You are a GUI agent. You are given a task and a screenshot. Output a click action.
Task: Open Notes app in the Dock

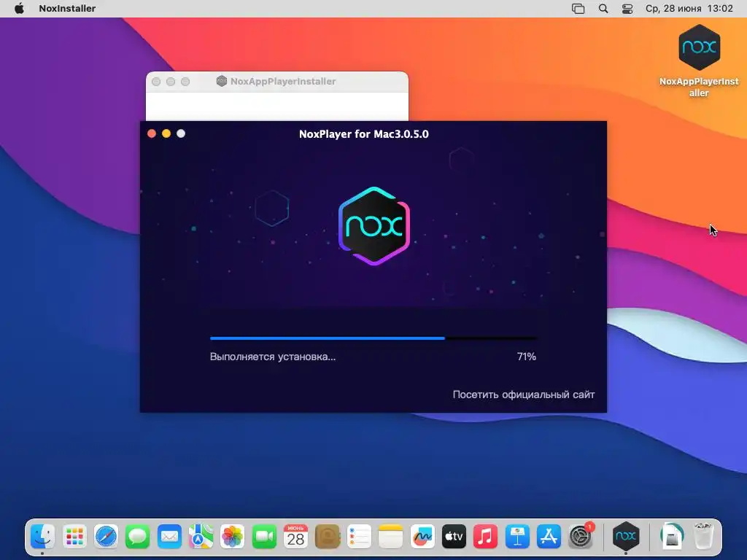click(391, 537)
